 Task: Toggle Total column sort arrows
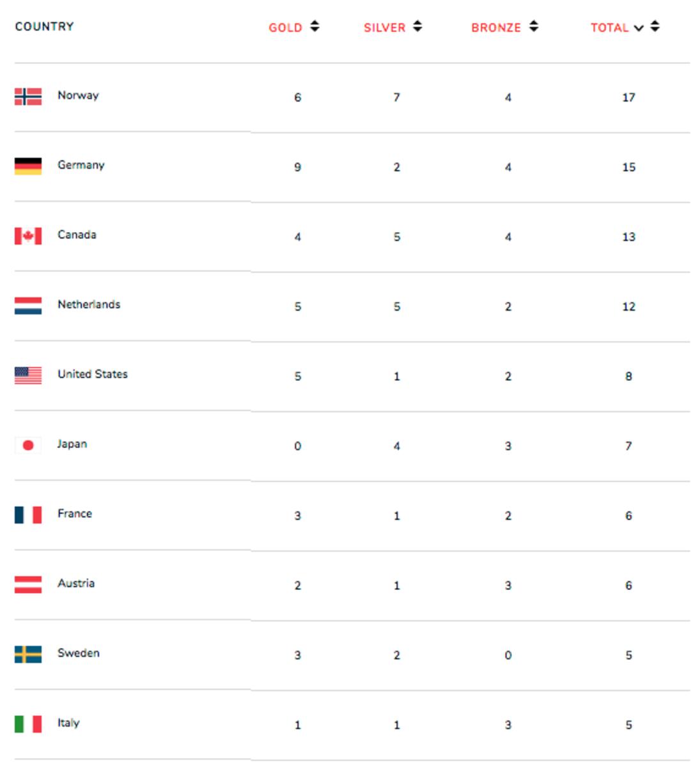pyautogui.click(x=655, y=27)
